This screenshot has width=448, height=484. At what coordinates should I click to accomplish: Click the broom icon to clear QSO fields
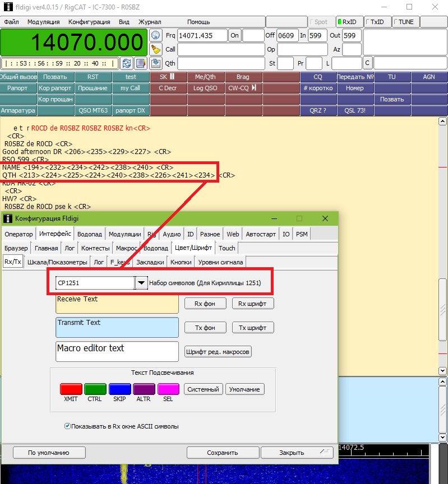[156, 49]
